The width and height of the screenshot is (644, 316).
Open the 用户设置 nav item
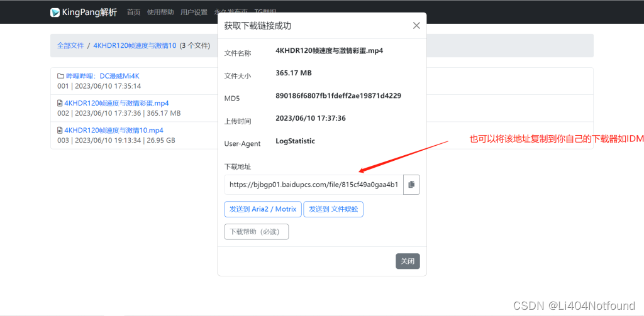pos(194,13)
